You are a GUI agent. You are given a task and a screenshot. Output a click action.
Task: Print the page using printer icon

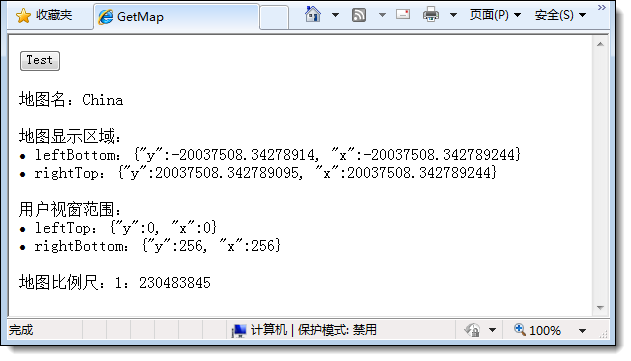coord(431,14)
